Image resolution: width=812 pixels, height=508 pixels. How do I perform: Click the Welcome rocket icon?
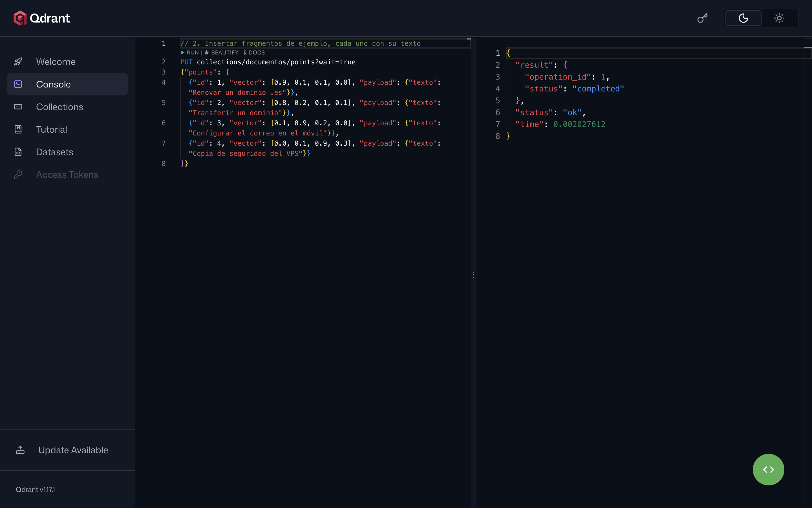(18, 62)
